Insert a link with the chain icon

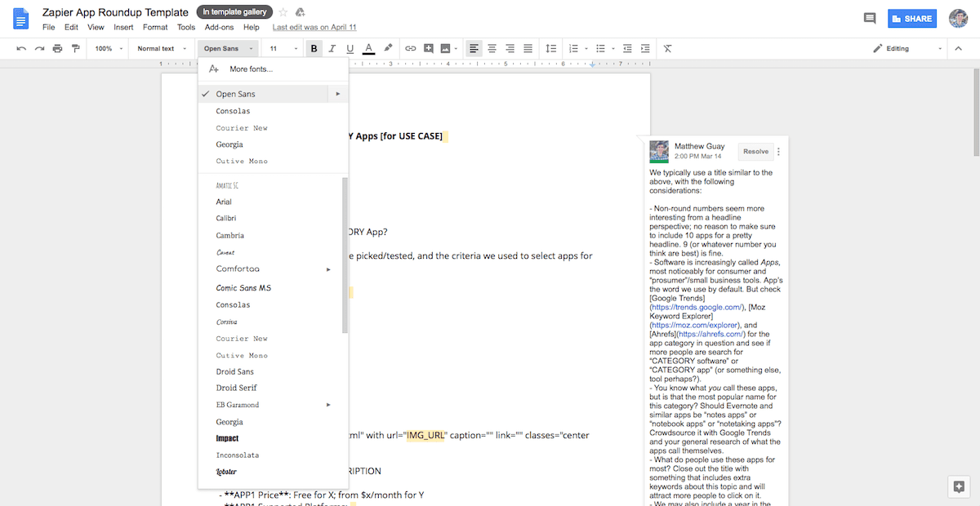point(410,48)
